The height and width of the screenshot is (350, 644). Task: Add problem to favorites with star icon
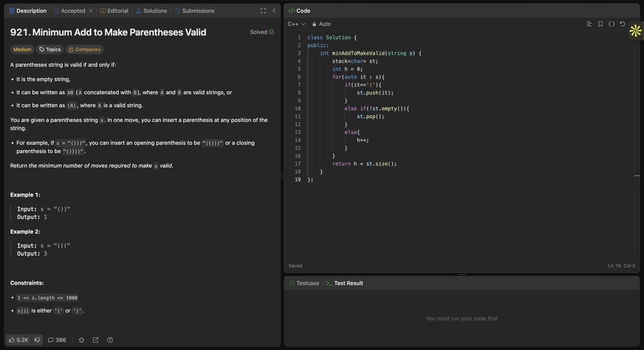81,340
